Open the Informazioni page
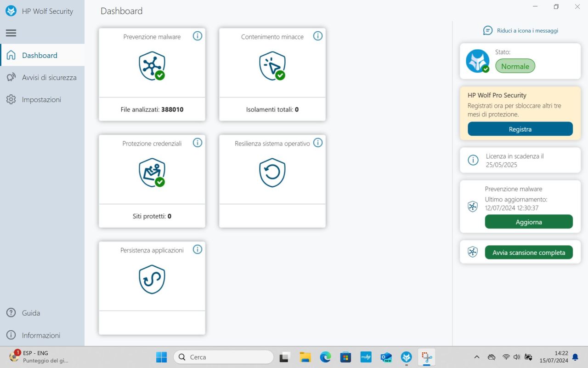The height and width of the screenshot is (368, 588). point(42,335)
